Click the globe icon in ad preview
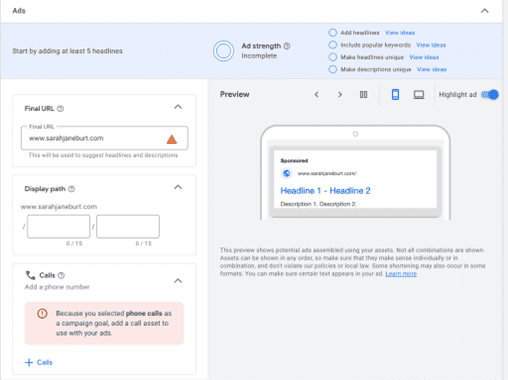 click(286, 173)
